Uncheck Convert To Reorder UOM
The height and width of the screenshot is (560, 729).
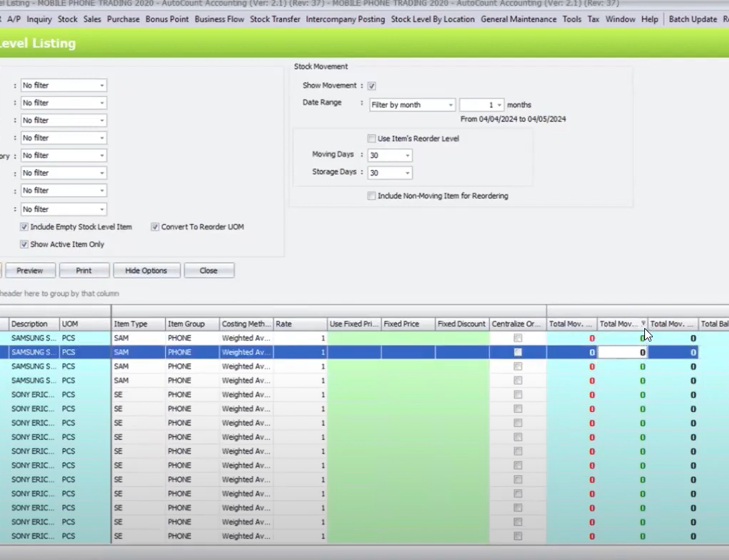pos(155,227)
